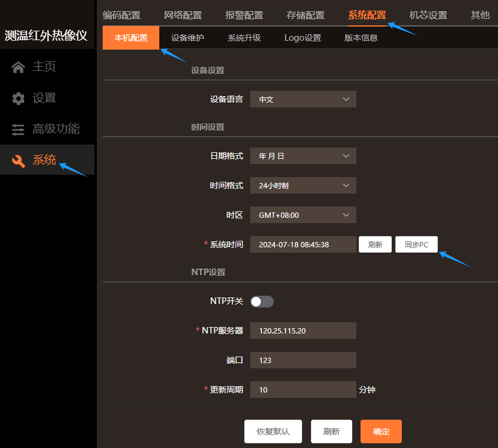The image size is (498, 448).
Task: Open the 时间格式 dropdown
Action: [x=303, y=185]
